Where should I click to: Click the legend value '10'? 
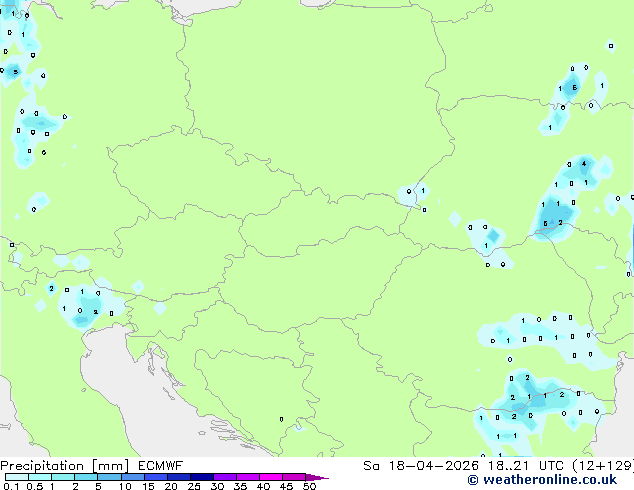click(125, 486)
